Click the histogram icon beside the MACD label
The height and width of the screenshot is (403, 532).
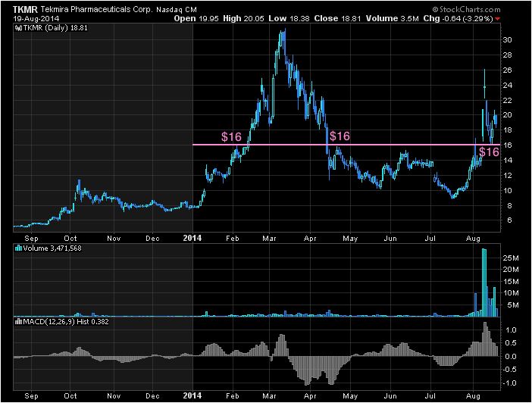point(18,322)
